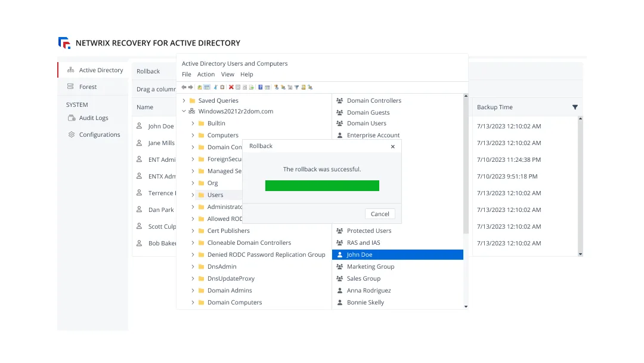644x363 pixels.
Task: Select the Domain Controllers group entry
Action: tap(374, 100)
